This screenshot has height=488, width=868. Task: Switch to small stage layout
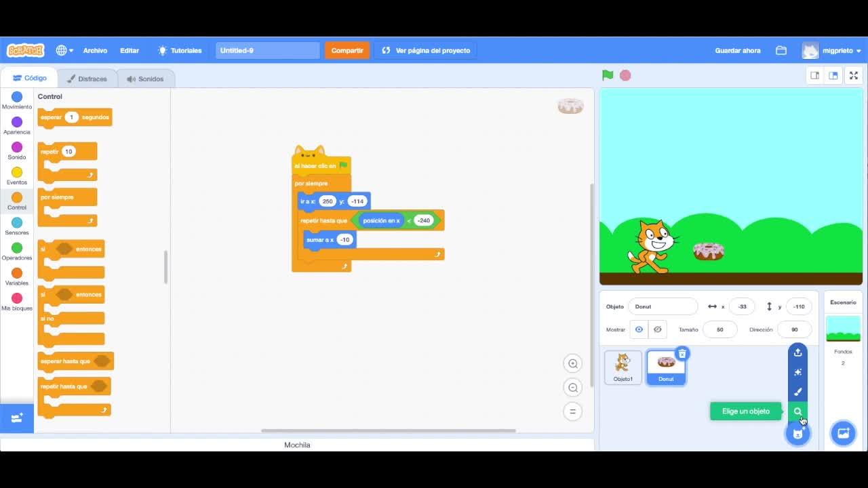point(815,75)
